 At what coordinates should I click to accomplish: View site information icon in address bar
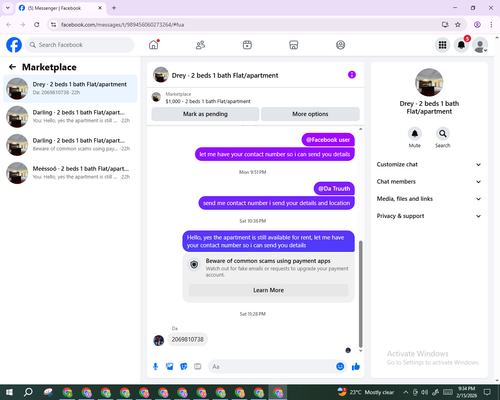(x=53, y=25)
